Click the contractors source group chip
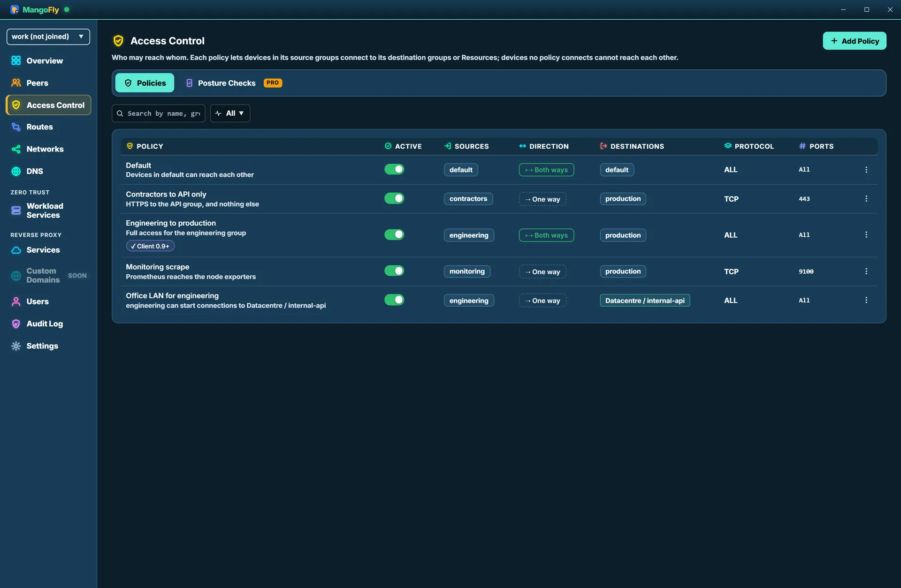901x588 pixels. click(468, 199)
